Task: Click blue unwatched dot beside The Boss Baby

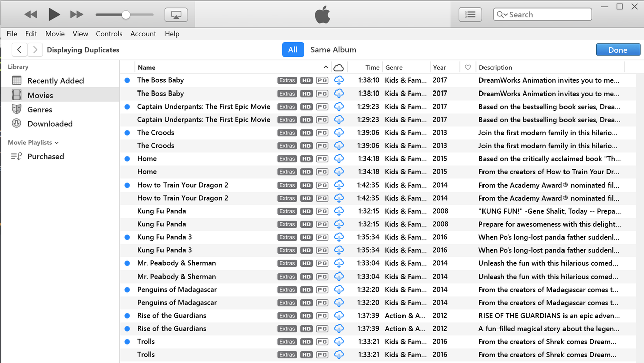Action: click(x=127, y=80)
